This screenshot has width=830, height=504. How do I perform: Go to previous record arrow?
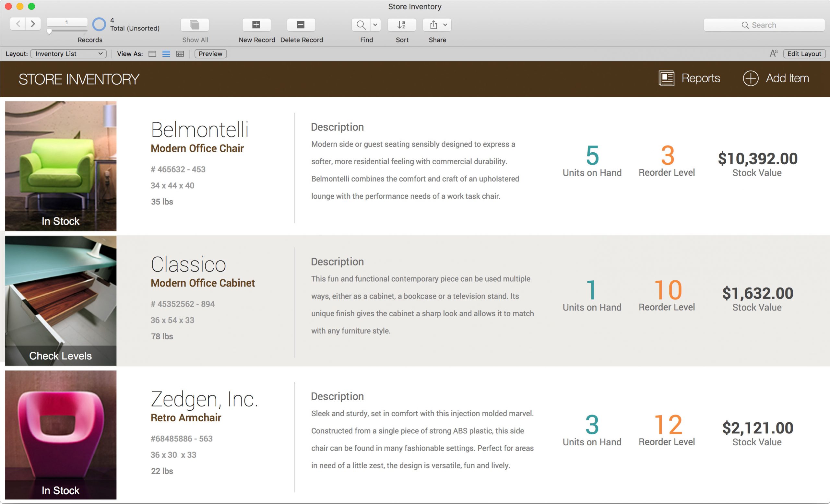[x=18, y=24]
